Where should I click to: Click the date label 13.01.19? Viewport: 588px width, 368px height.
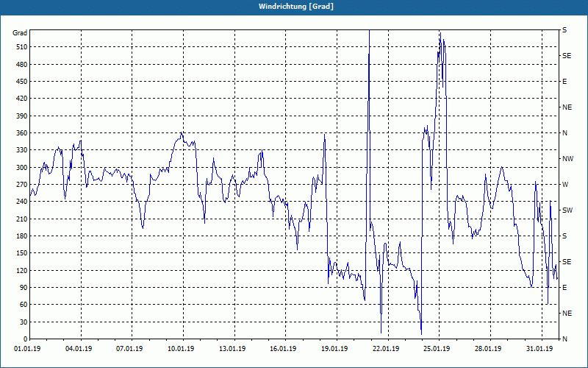pyautogui.click(x=232, y=349)
